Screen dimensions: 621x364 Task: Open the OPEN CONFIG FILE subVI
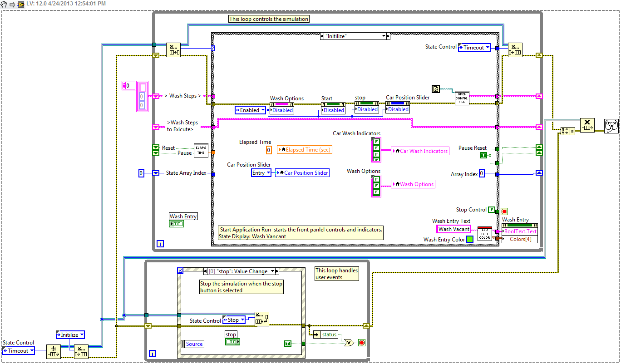[x=462, y=98]
